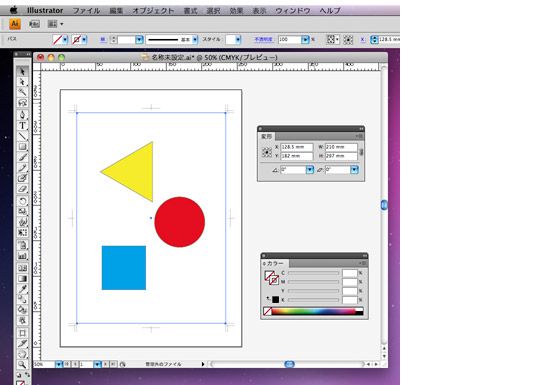
Task: Select the Warp tool
Action: click(22, 222)
